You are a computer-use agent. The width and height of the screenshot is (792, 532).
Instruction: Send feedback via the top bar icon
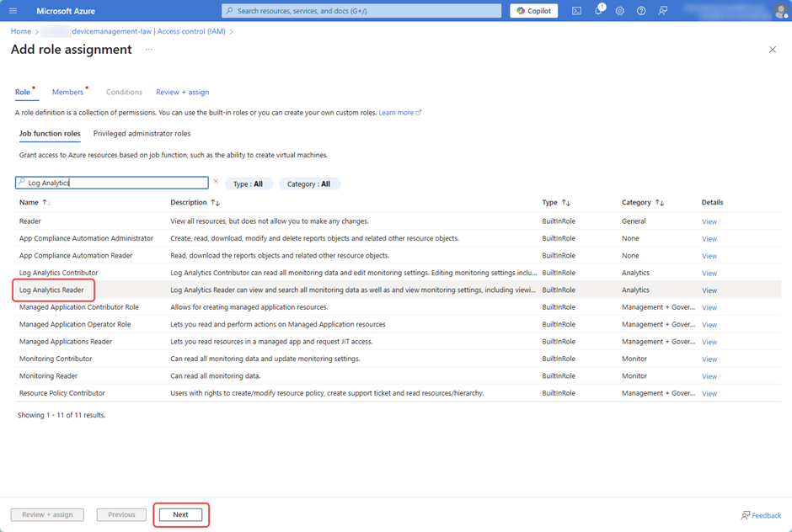click(663, 10)
